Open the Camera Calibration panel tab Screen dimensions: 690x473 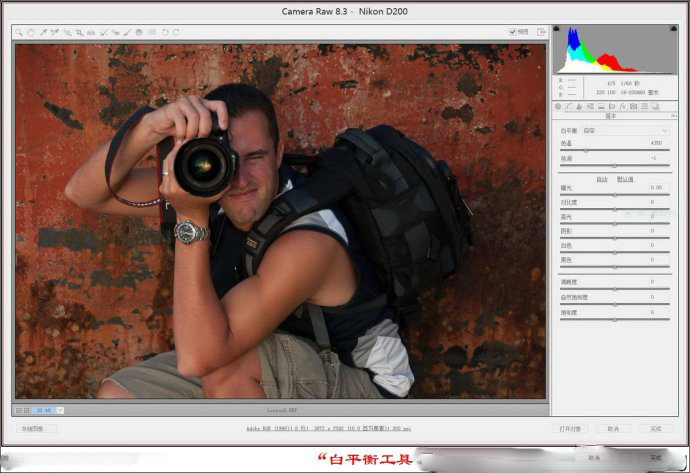[x=634, y=106]
